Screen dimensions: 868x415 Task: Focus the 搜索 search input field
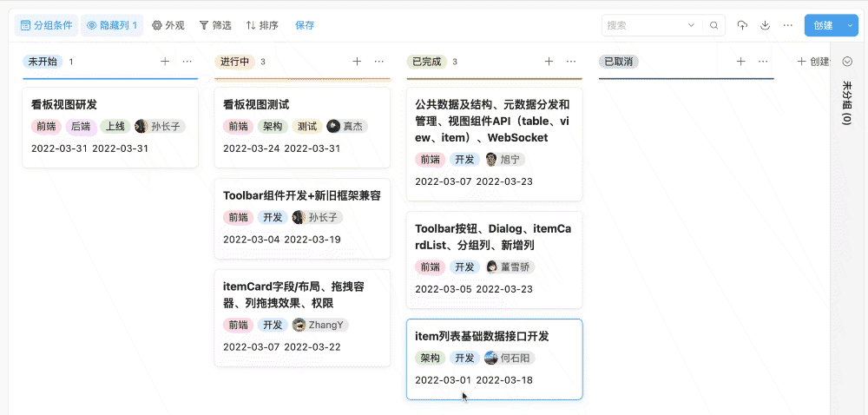click(x=653, y=25)
